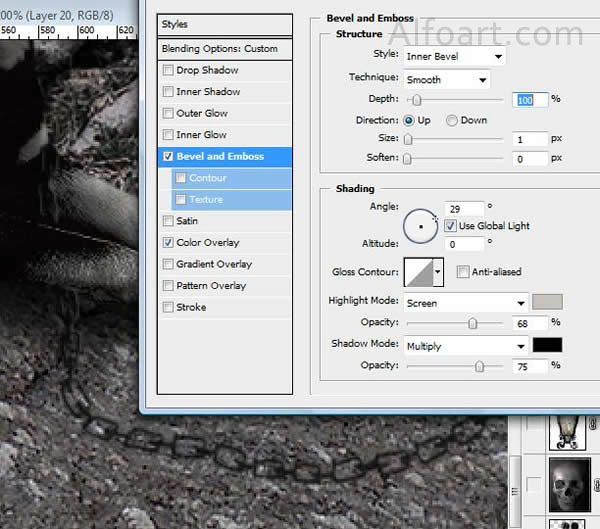
Task: Select the Contour sub-item under Bevel
Action: click(208, 178)
